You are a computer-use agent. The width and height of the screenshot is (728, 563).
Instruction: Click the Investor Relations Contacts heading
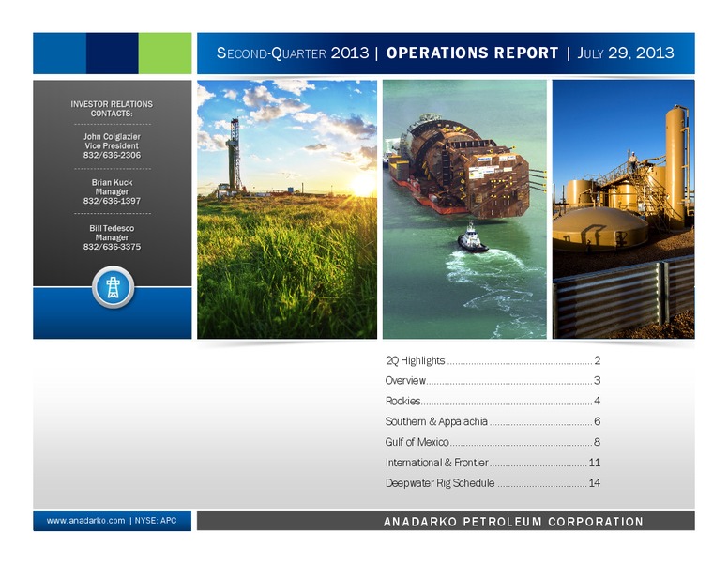tap(112, 109)
